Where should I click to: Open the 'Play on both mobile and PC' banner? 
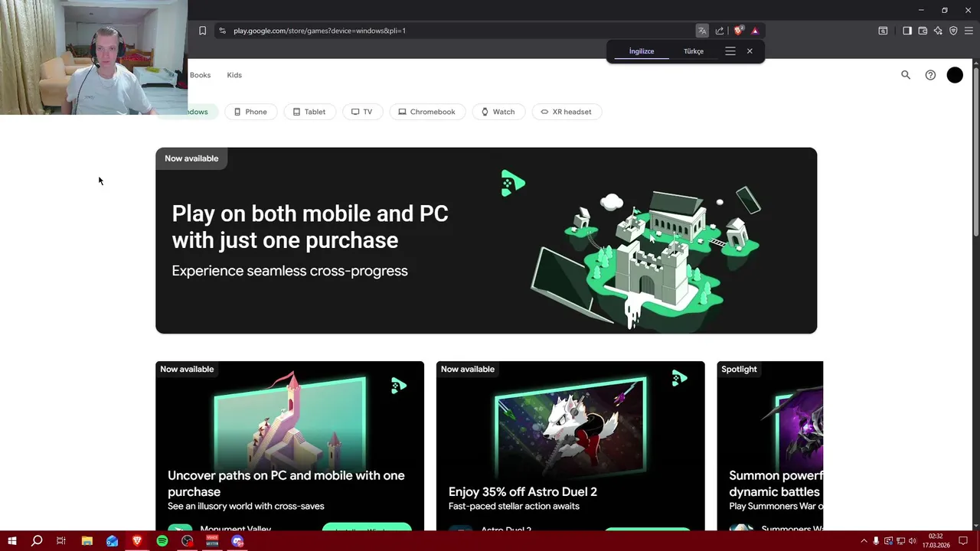(486, 240)
